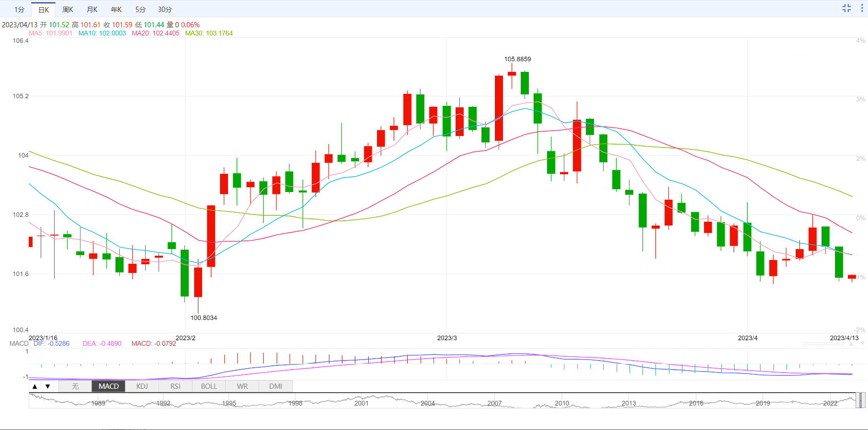
Task: Open the 月K monthly chart tab
Action: coord(92,10)
